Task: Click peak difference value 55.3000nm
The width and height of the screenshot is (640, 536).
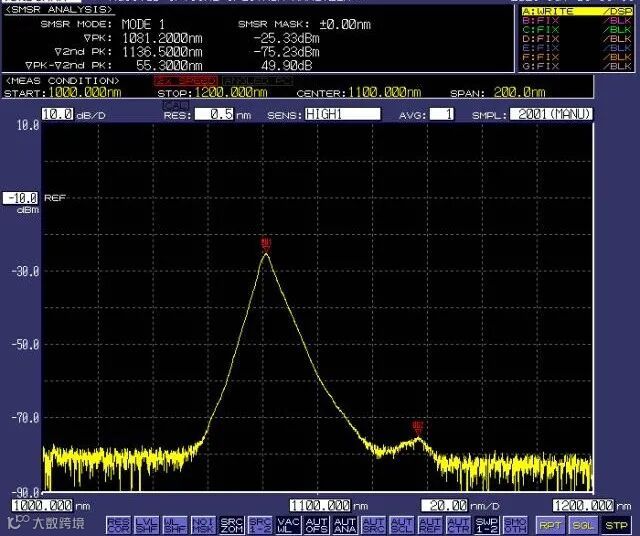Action: (x=169, y=65)
